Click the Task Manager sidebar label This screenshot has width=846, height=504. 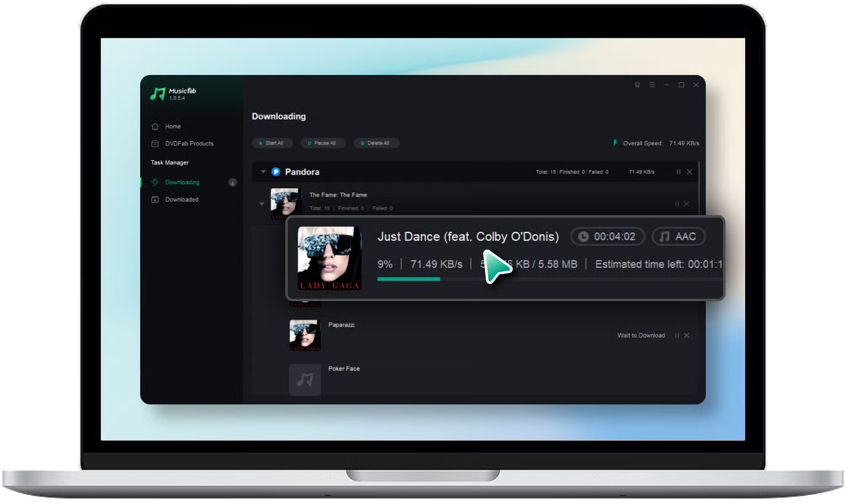[170, 163]
